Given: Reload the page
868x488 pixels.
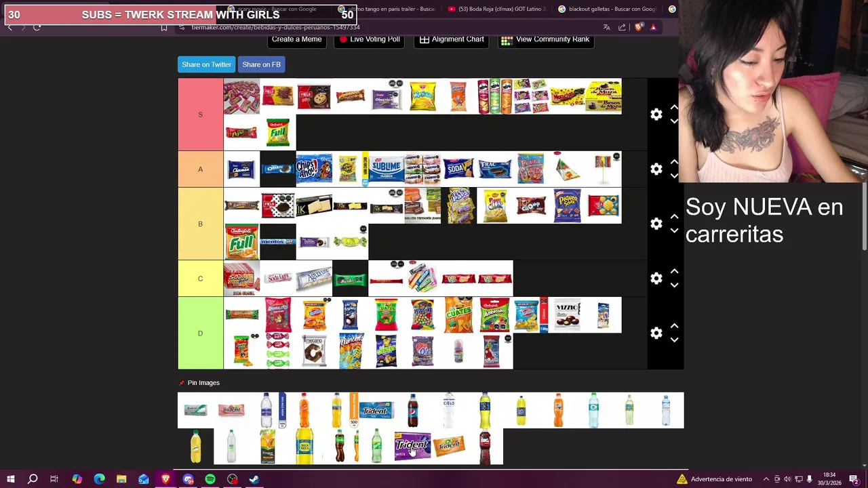Looking at the screenshot, I should 37,27.
